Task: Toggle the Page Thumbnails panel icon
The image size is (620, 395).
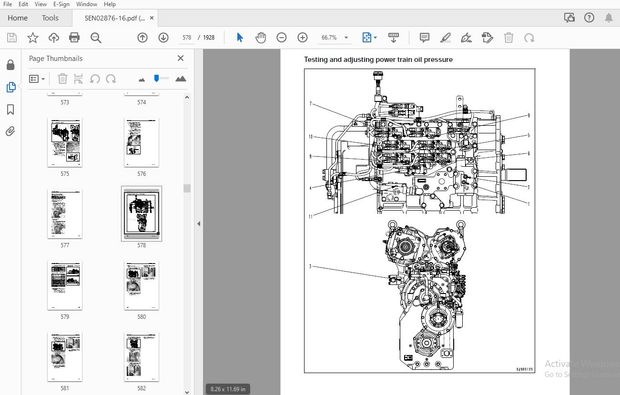Action: [11, 87]
